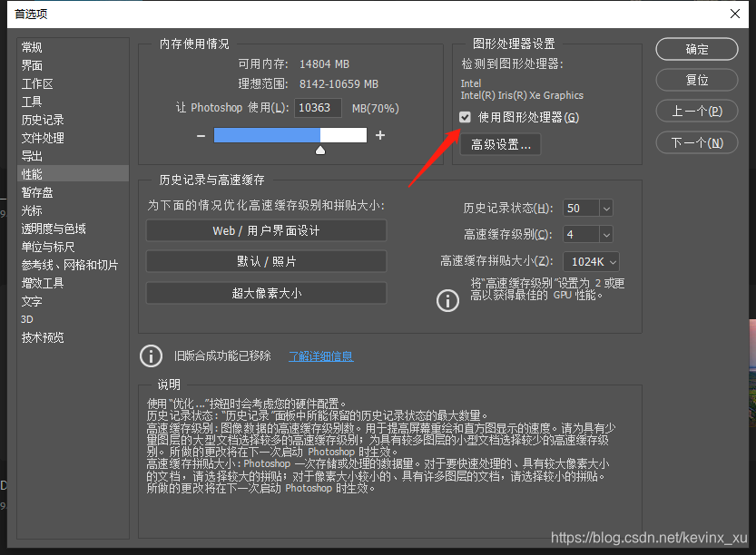Screen dimensions: 756x555
Task: Click the plus icon to increase memory usage
Action: [380, 135]
